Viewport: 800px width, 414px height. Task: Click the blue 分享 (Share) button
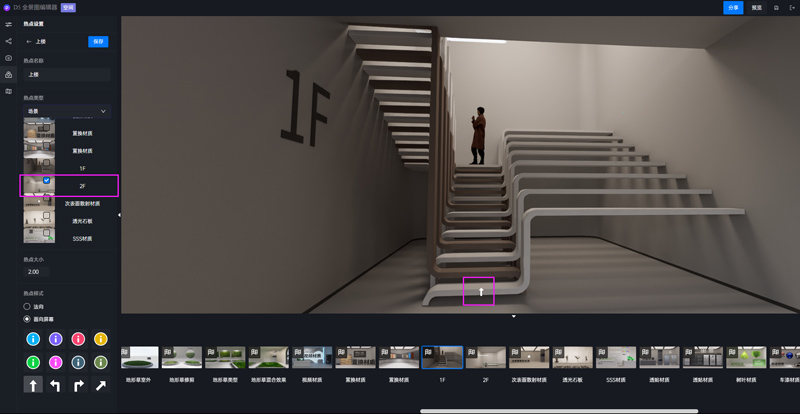(x=733, y=7)
